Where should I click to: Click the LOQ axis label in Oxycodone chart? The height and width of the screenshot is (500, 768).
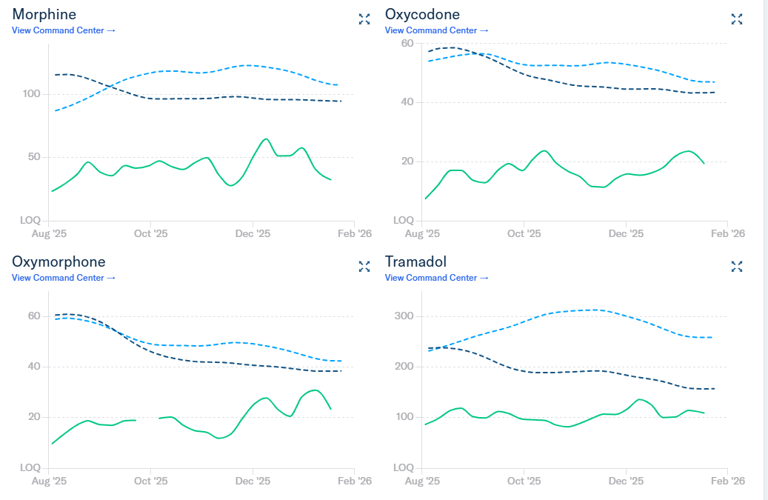(404, 220)
